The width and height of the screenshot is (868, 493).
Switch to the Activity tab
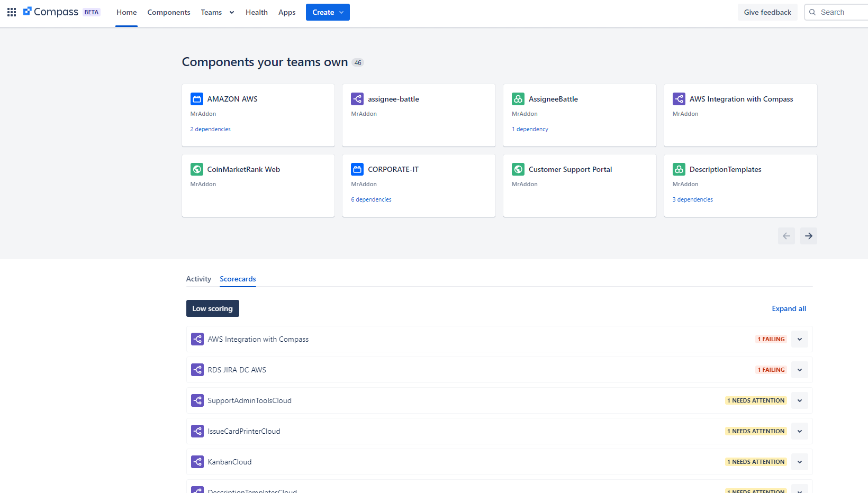198,279
